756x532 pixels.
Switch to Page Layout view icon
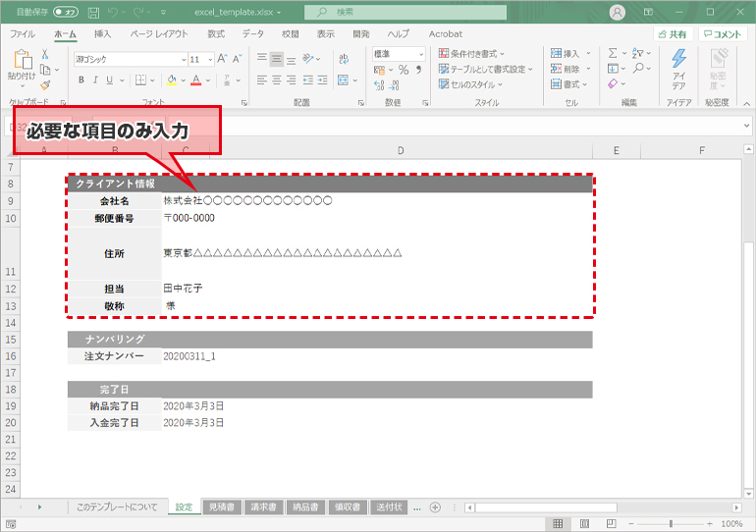click(584, 524)
